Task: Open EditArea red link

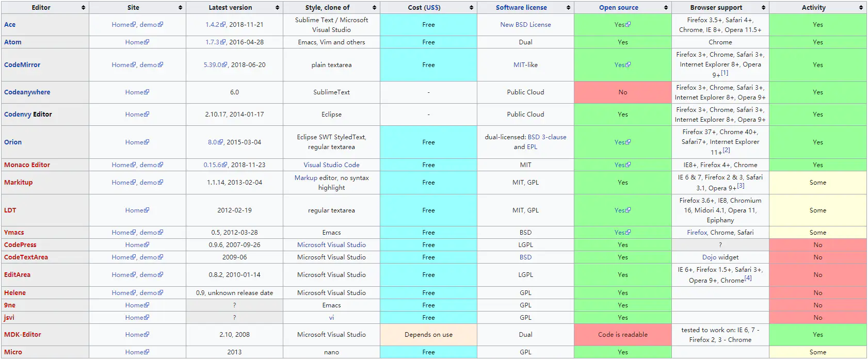Action: (x=17, y=275)
